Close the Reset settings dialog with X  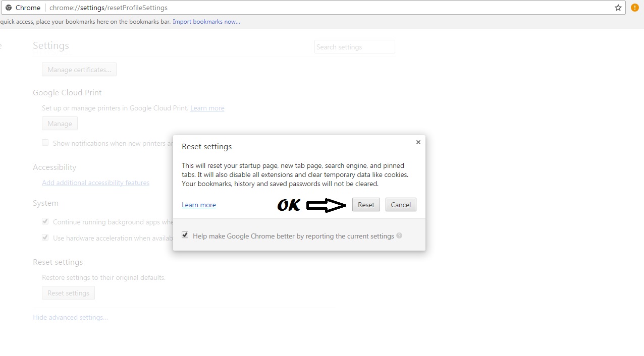(x=418, y=142)
